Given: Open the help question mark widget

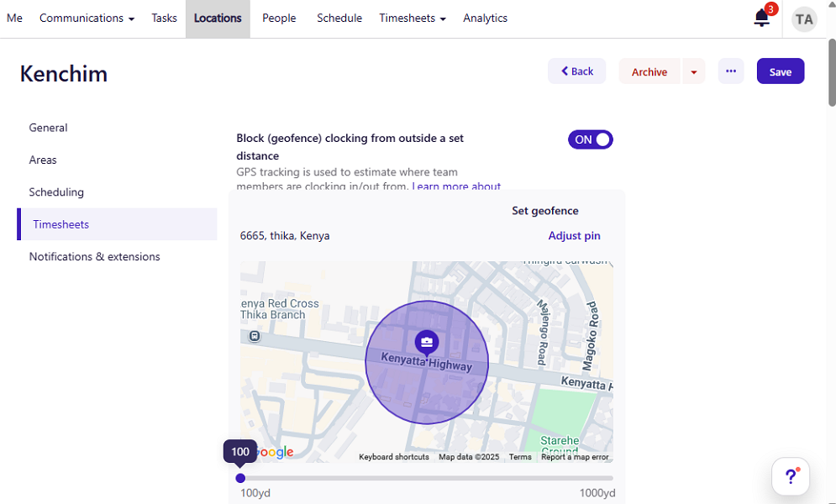Looking at the screenshot, I should (x=791, y=476).
